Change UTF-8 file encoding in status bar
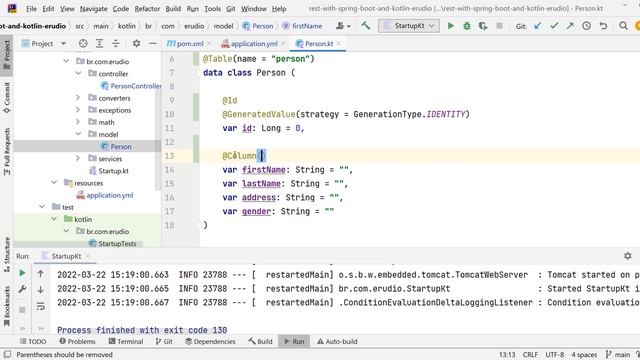Viewport: 640px width, 360px height. [x=554, y=354]
